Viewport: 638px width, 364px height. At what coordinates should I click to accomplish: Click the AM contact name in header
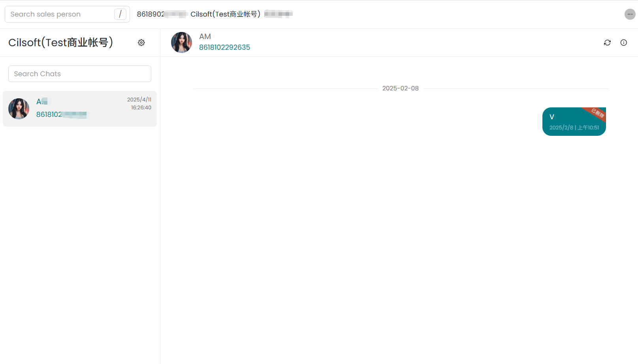pos(205,37)
